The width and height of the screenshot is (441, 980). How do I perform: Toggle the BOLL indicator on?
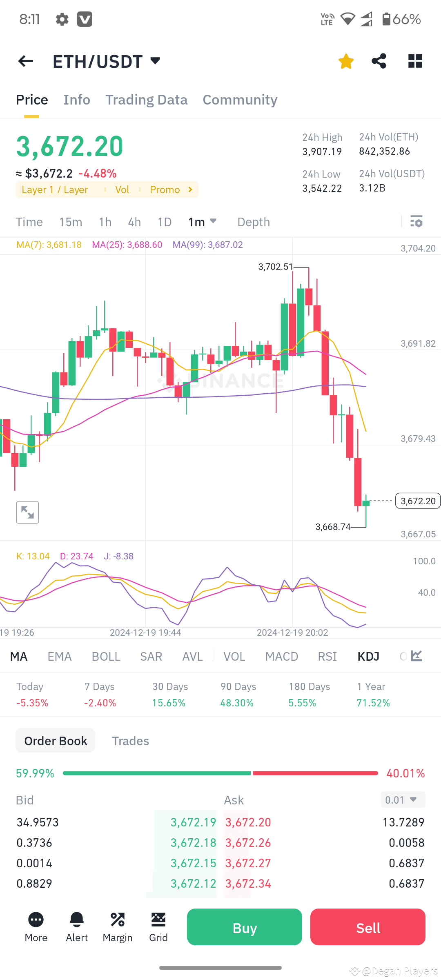coord(106,656)
